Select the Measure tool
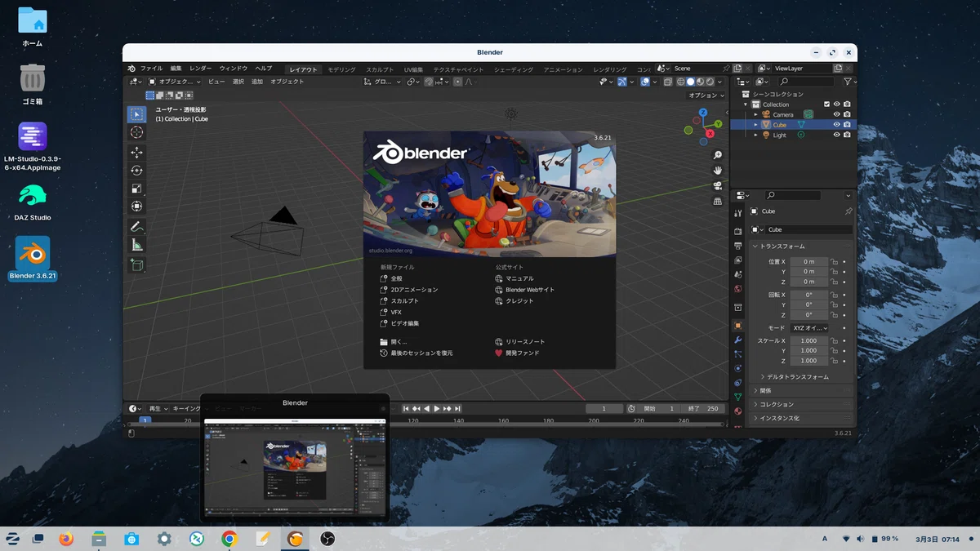This screenshot has width=980, height=551. (136, 245)
